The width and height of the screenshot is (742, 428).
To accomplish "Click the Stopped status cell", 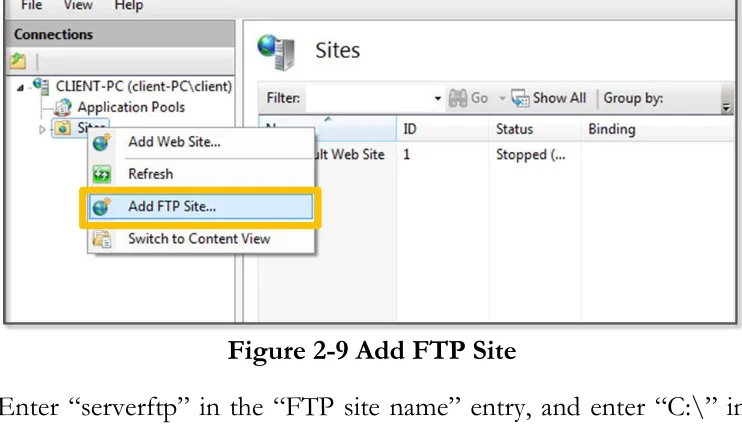I will tap(530, 155).
